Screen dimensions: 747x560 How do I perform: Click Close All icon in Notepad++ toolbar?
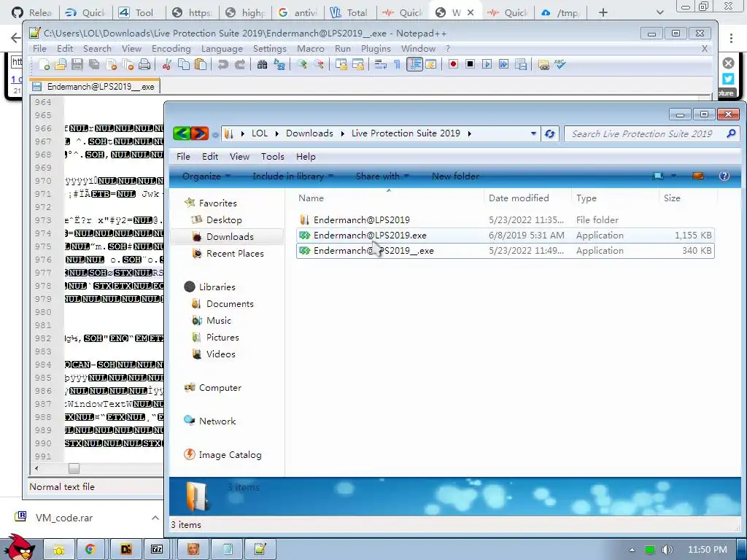coord(128,65)
